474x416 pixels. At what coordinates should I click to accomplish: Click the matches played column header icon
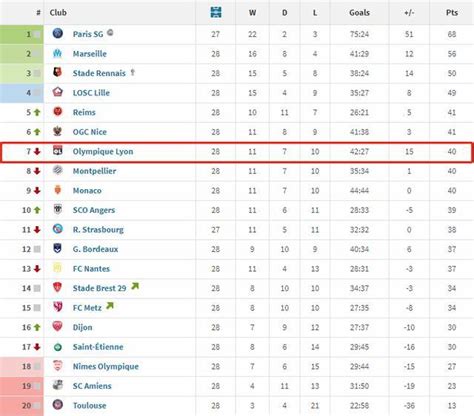216,12
